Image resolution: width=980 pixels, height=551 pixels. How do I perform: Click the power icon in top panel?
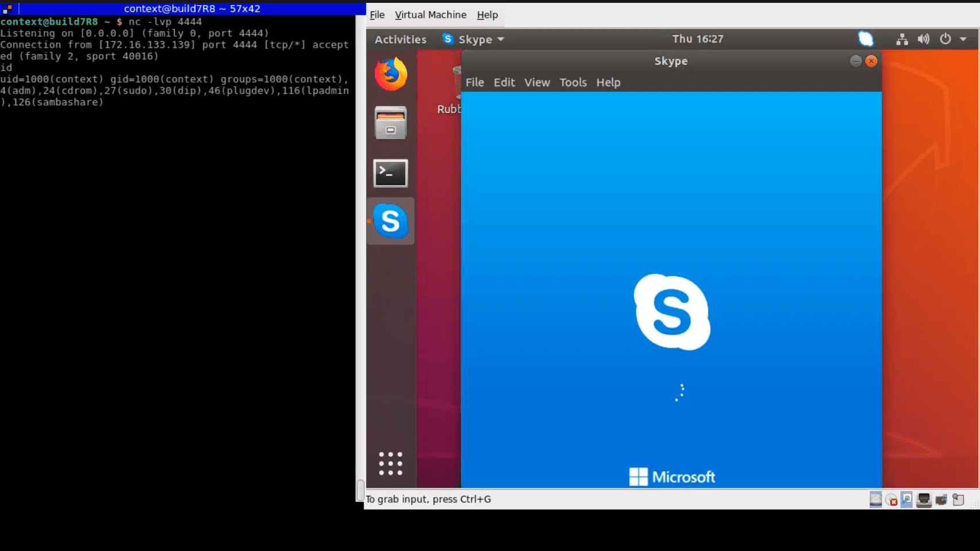point(945,39)
